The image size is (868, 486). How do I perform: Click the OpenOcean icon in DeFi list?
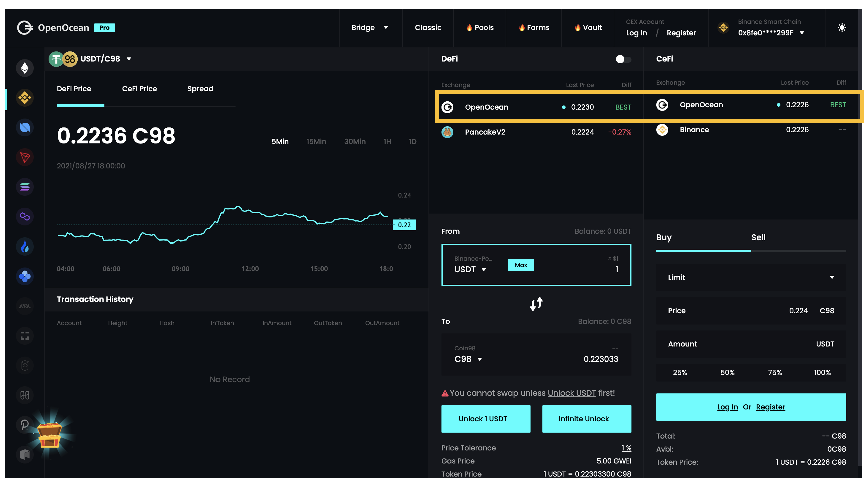(447, 107)
